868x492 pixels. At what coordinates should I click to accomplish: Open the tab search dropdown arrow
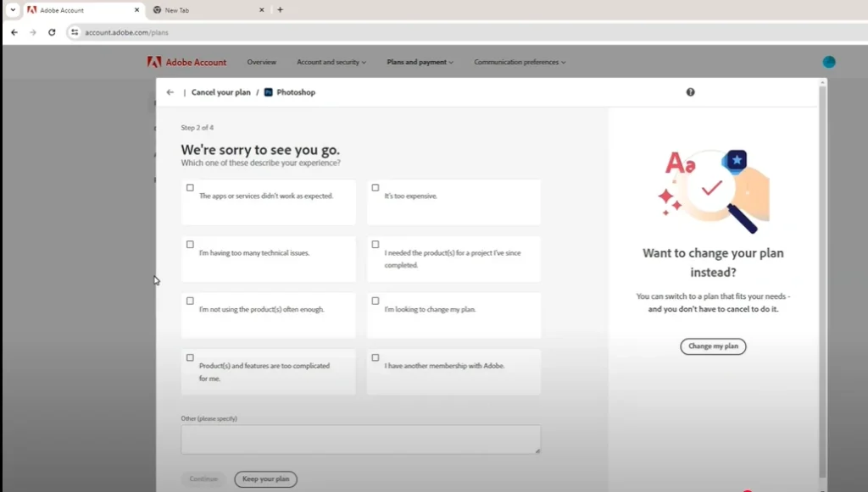click(13, 10)
